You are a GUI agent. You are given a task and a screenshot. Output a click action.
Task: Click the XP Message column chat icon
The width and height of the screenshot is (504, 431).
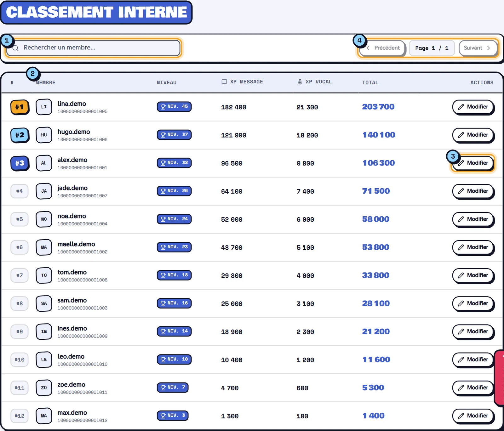coord(224,82)
